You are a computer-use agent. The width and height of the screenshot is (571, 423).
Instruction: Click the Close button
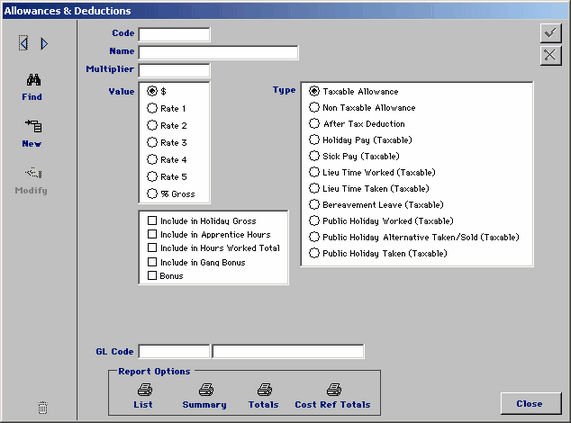click(530, 403)
